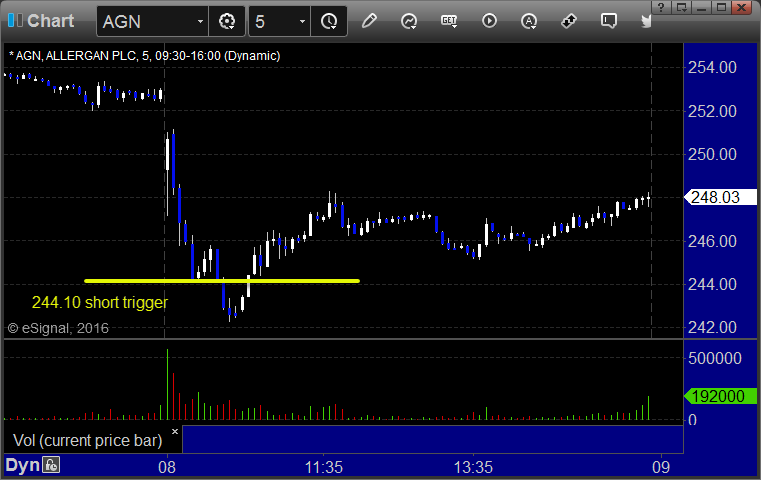Click the 11:35 time axis label
This screenshot has height=480, width=761.
coord(324,467)
